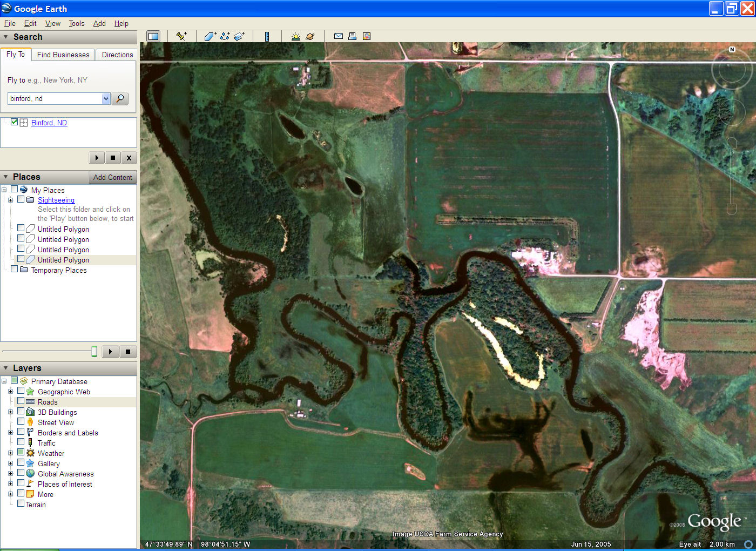This screenshot has height=551, width=756.
Task: Open the Tools menu
Action: point(77,23)
